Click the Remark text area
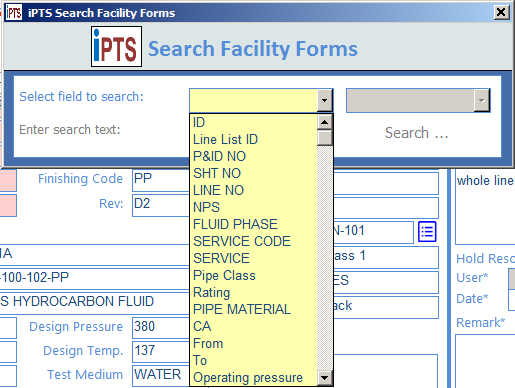The image size is (515, 388). (x=485, y=361)
